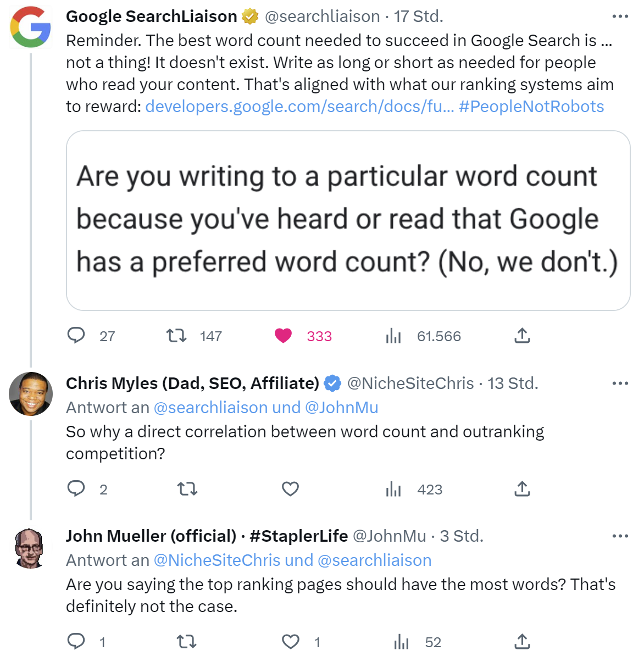This screenshot has width=644, height=656.
Task: Reply to Chris Myles' tweet
Action: point(76,488)
